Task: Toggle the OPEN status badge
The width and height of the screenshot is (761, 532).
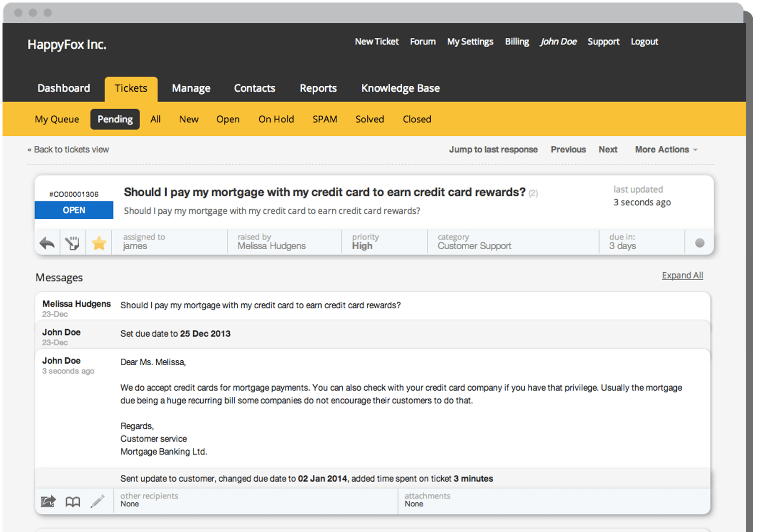Action: (74, 210)
